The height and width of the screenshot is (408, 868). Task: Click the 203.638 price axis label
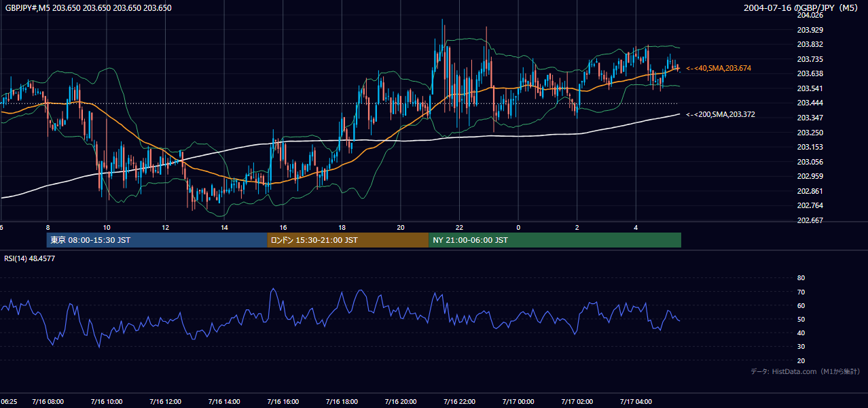tap(810, 73)
